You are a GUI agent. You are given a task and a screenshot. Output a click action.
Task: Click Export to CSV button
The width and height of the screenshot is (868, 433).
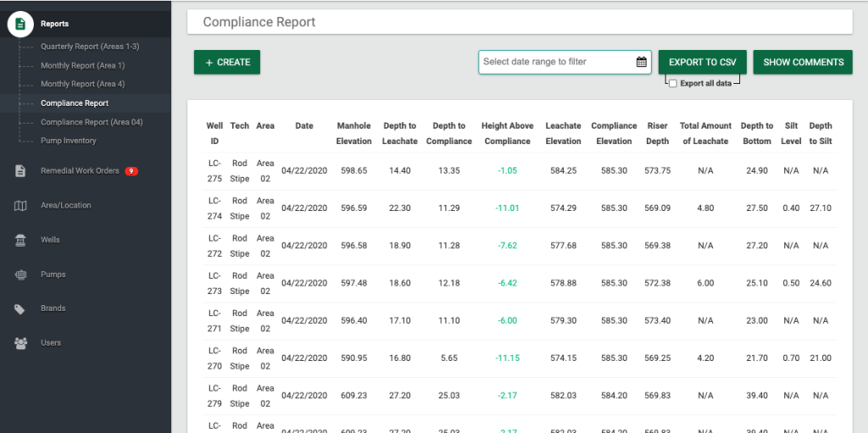tap(702, 62)
